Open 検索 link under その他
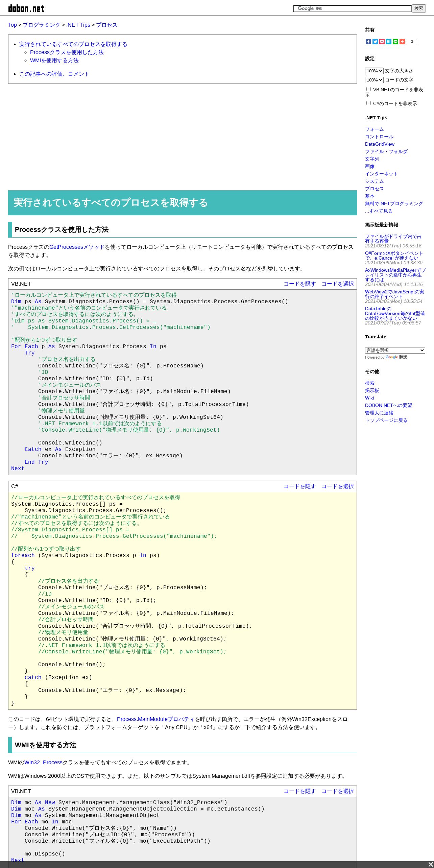This screenshot has height=868, width=434. [369, 383]
